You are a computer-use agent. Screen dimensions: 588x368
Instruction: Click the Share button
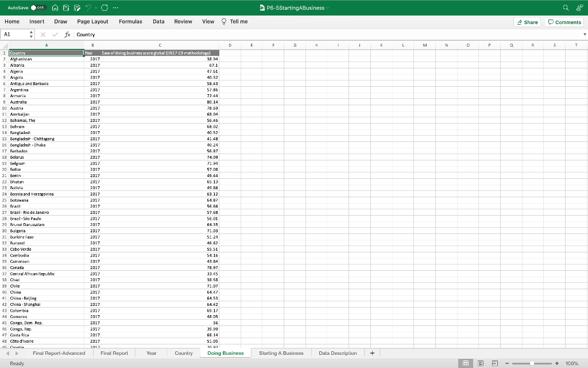click(527, 22)
